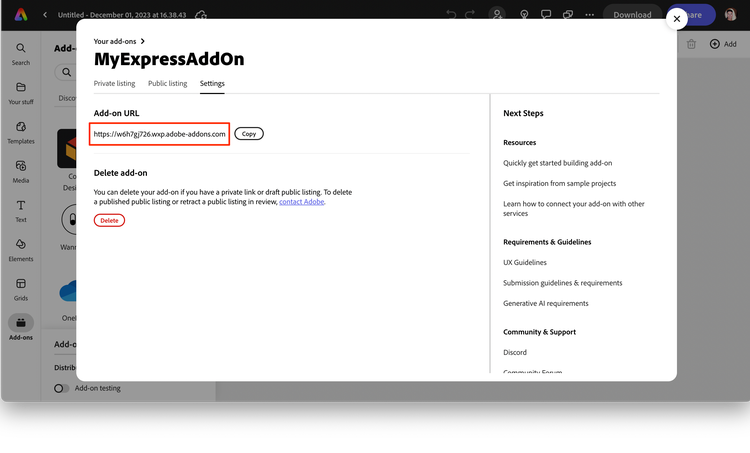750x453 pixels.
Task: Select the Settings tab
Action: (x=212, y=83)
